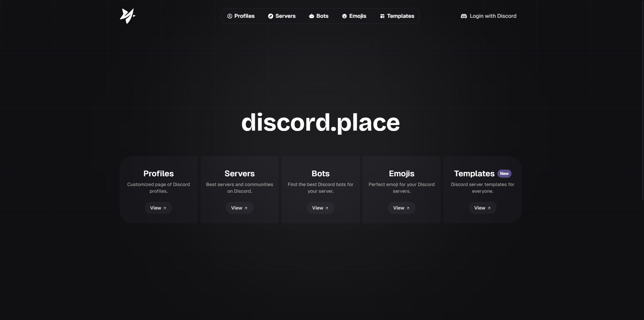
Task: Click the Templates layout icon in navbar
Action: 382,16
